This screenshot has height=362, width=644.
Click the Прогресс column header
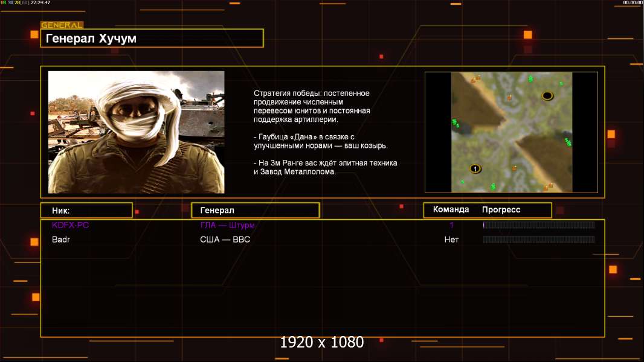[501, 210]
